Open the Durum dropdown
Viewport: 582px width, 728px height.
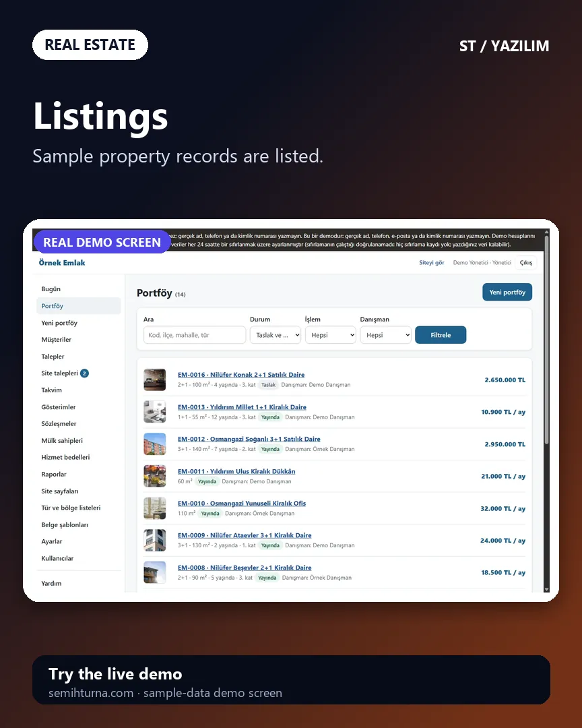click(x=276, y=335)
